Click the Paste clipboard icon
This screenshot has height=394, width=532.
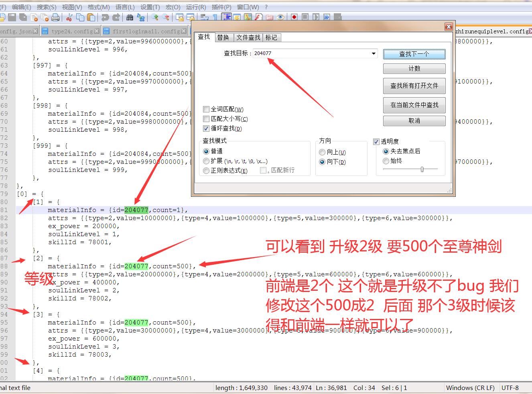(x=91, y=17)
